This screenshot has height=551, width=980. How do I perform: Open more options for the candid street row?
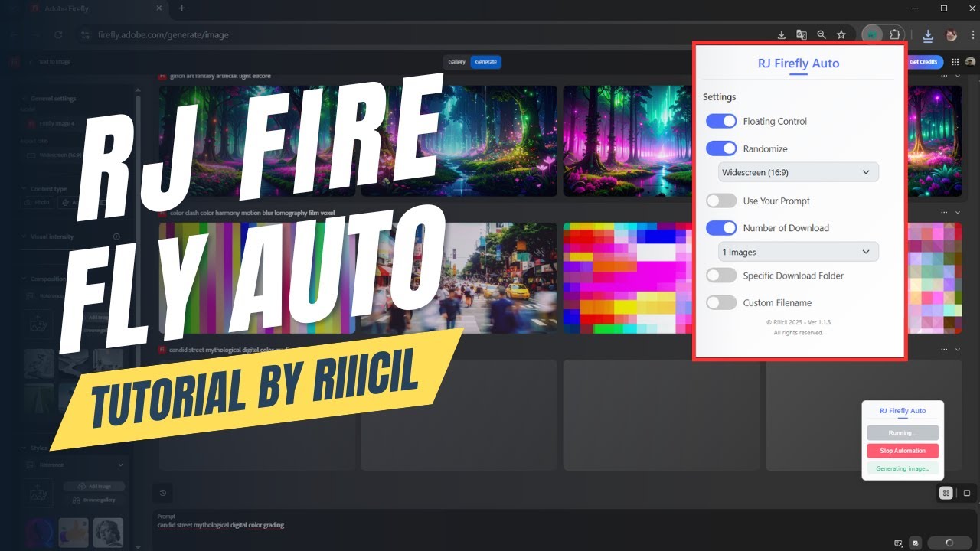[945, 349]
